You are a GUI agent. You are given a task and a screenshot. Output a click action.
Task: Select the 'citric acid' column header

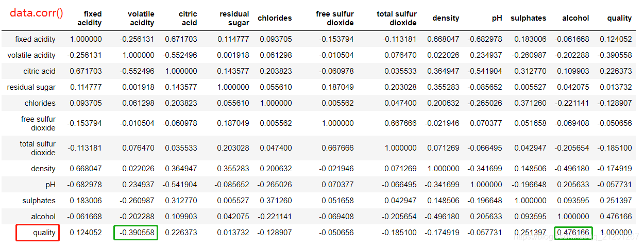coord(188,18)
